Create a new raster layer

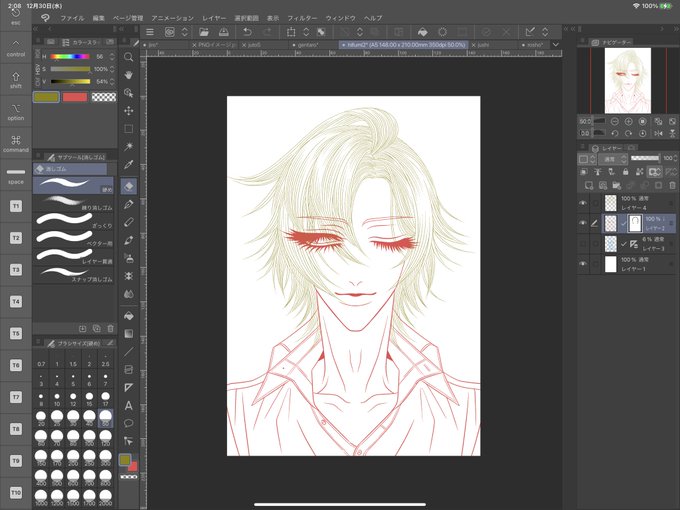click(x=588, y=186)
